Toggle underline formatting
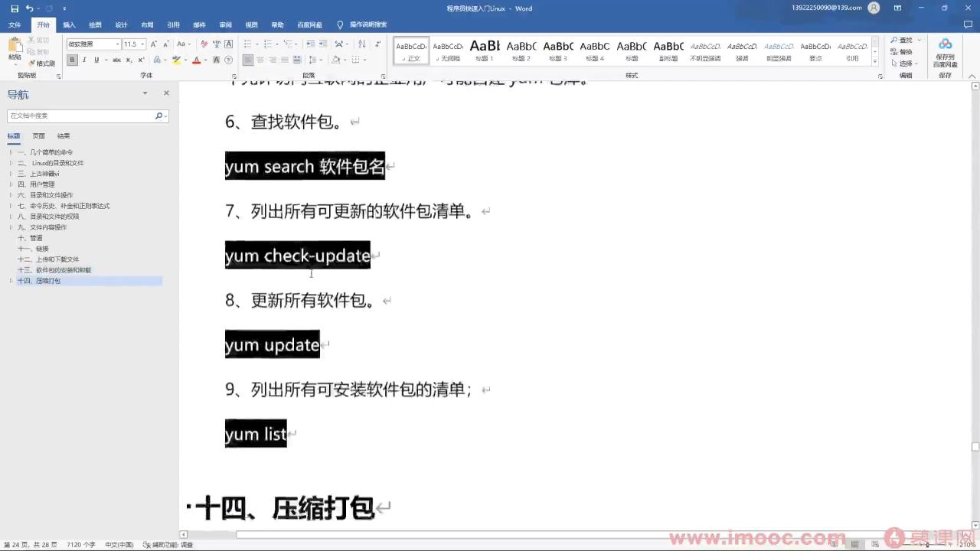The image size is (980, 551). point(96,60)
